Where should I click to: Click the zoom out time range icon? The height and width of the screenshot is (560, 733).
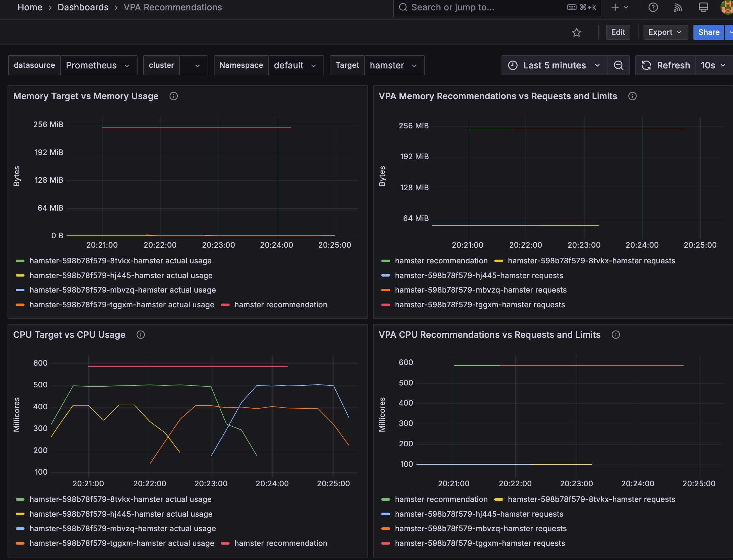click(618, 65)
